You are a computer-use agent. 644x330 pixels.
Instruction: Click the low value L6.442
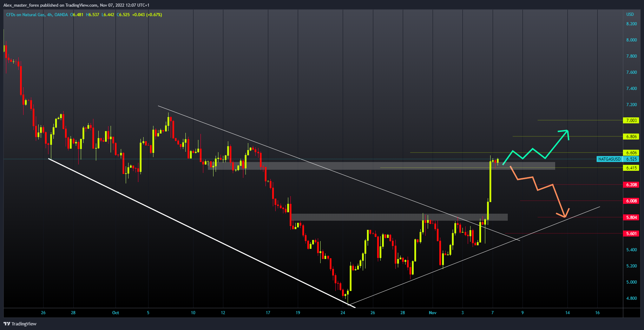(108, 15)
